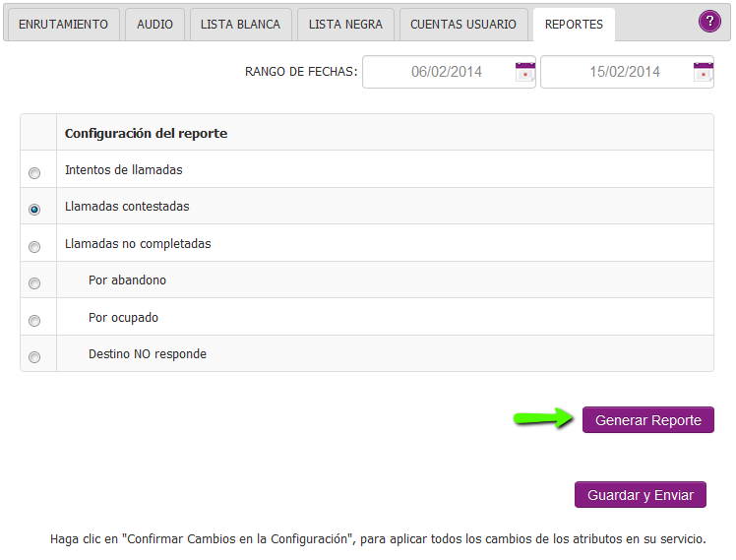This screenshot has width=736, height=560.
Task: Click the Por ocupado label text
Action: 123,318
